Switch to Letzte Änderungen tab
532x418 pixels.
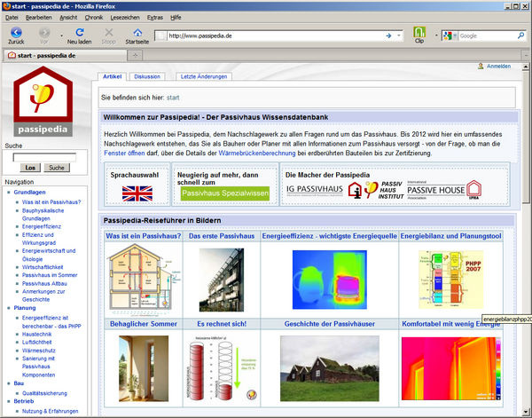click(x=202, y=77)
